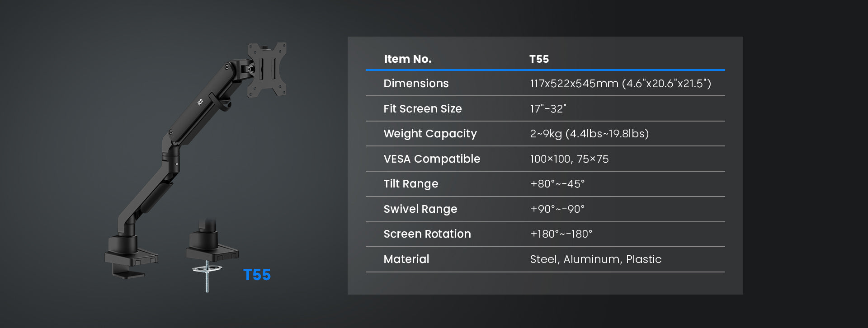Click the 117x522x545mm dimensions value
Image resolution: width=868 pixels, height=328 pixels.
tap(620, 84)
